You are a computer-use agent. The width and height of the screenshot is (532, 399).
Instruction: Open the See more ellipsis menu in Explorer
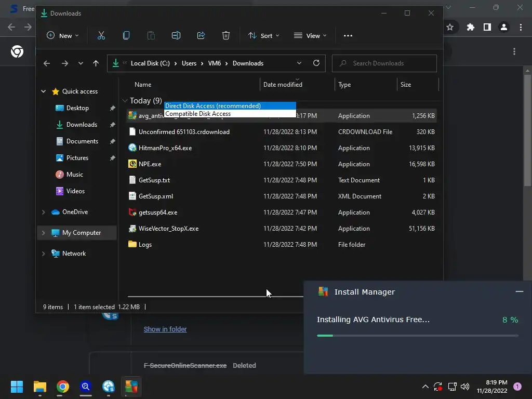[348, 36]
